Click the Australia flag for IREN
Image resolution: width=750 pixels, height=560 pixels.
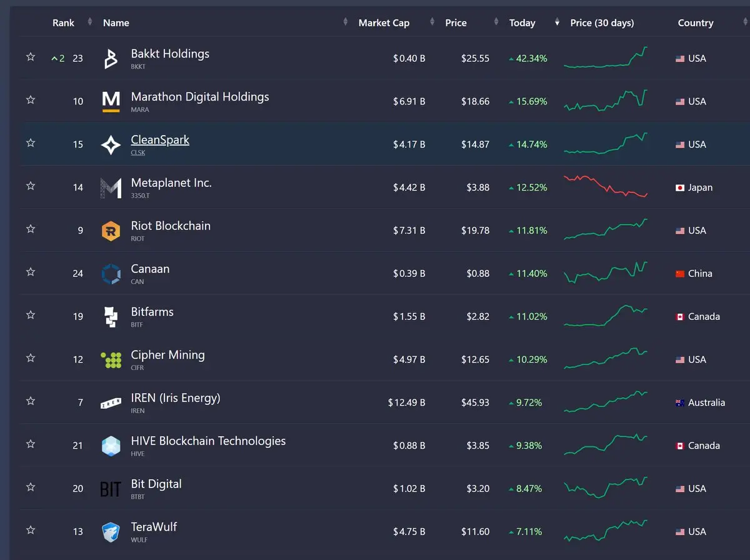coord(680,403)
